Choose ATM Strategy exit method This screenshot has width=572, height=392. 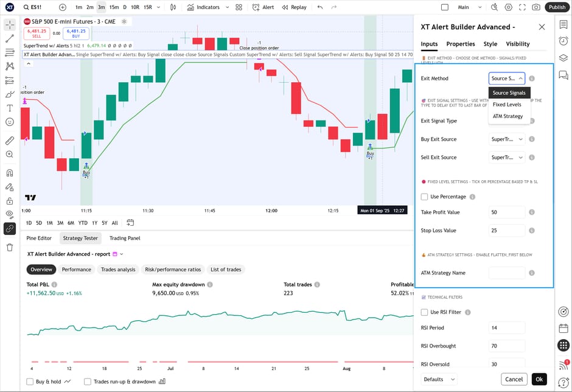(509, 116)
